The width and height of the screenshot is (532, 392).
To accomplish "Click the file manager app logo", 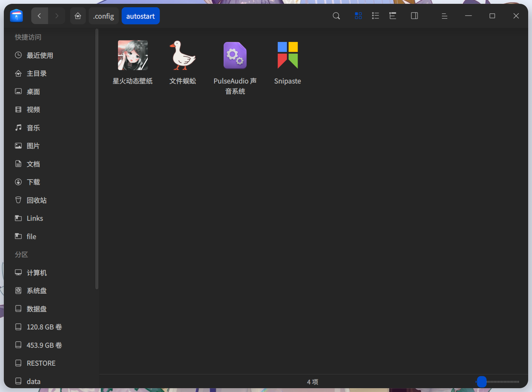I will tap(16, 16).
